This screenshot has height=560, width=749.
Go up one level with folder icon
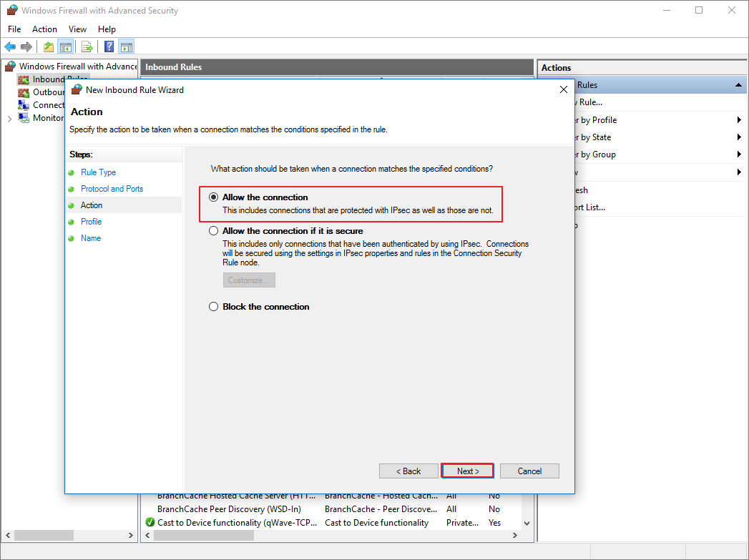pos(48,46)
